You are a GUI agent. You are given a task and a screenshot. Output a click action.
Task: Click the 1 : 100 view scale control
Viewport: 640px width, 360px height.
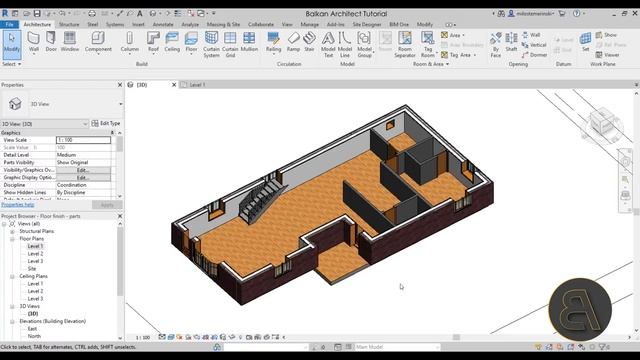[143, 338]
